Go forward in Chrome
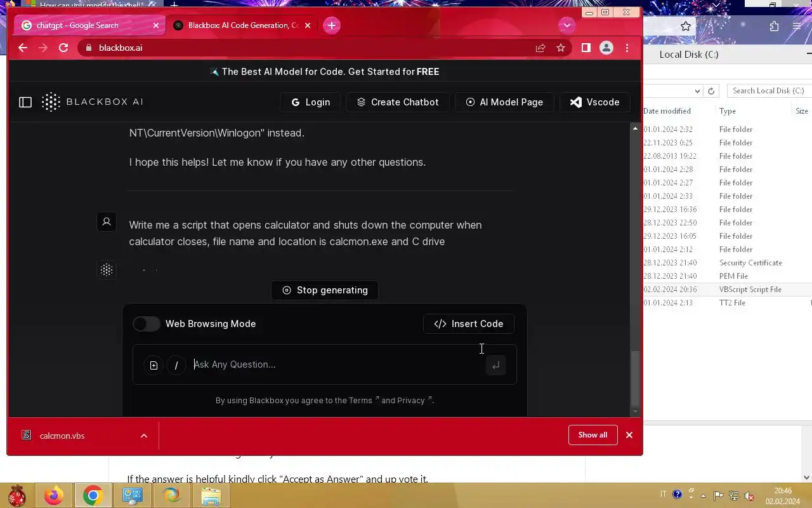812x508 pixels. coord(43,48)
